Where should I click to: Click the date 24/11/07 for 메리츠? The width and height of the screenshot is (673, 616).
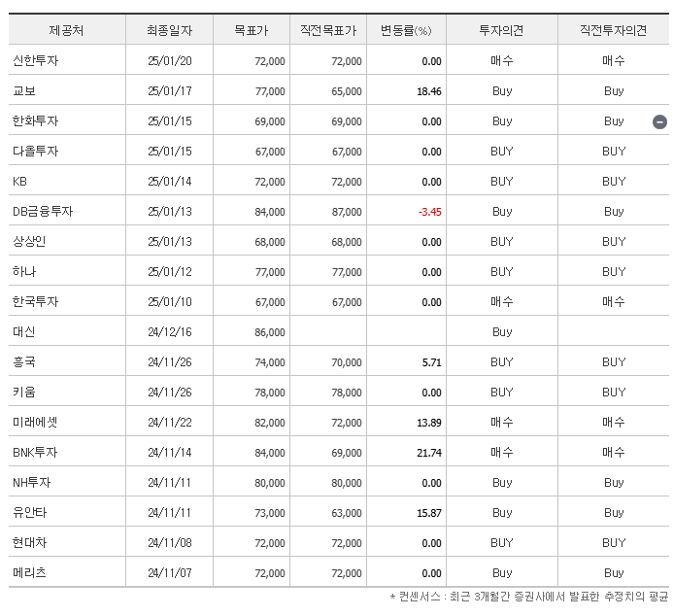click(x=170, y=573)
